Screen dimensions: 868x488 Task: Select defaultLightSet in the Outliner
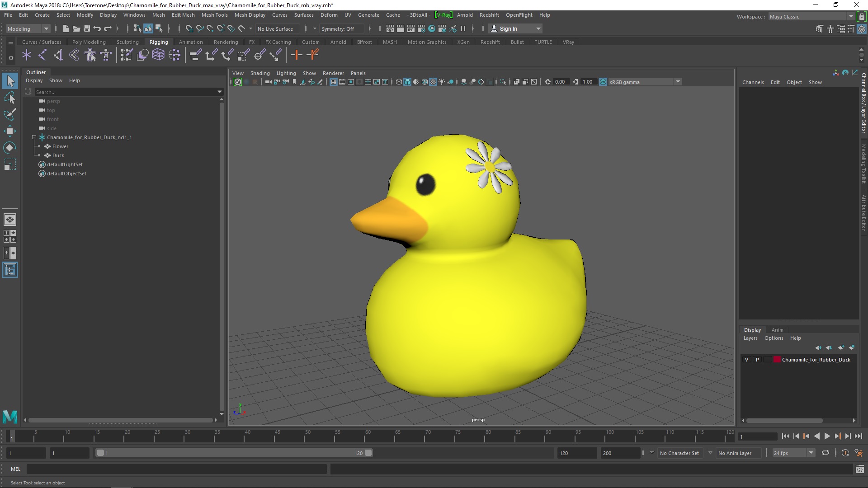click(x=65, y=164)
